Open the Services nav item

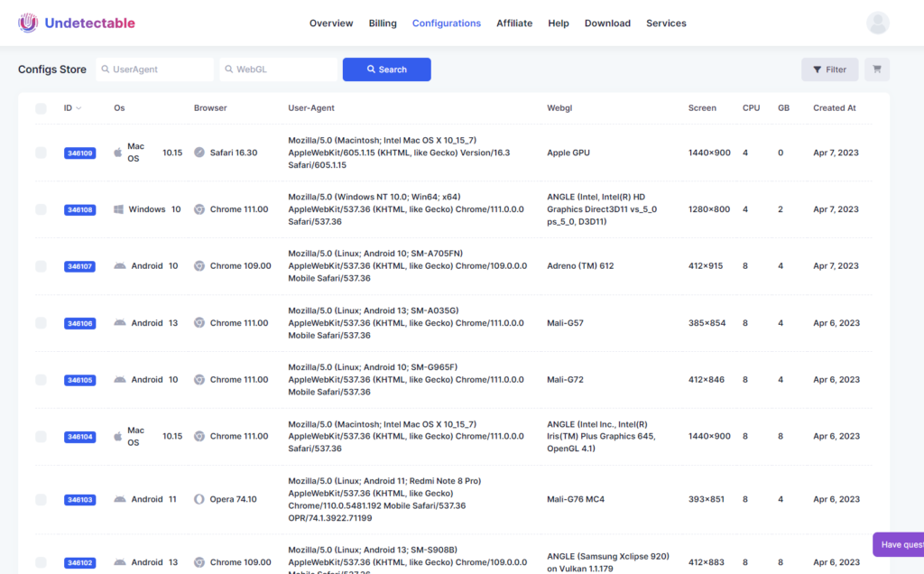pos(666,23)
